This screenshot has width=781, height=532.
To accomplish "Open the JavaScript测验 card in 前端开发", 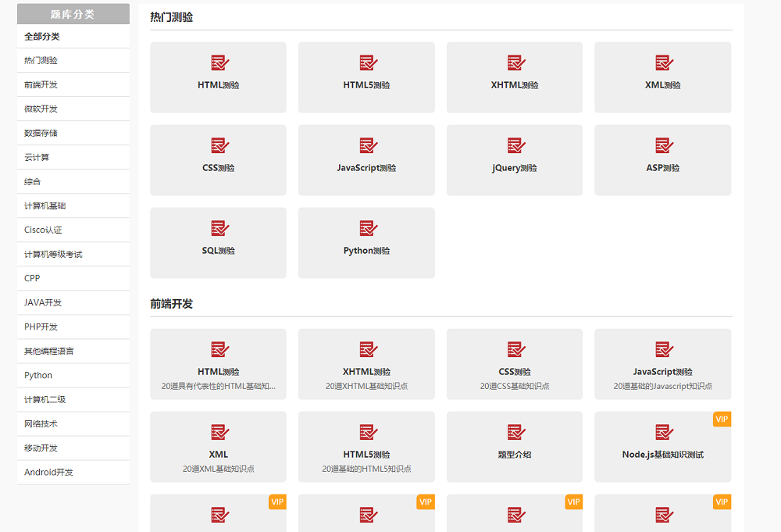I will tap(662, 363).
